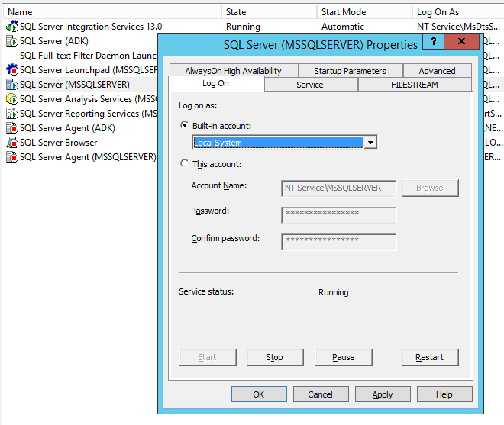Click the Help button at dialog bottom

pos(444,394)
